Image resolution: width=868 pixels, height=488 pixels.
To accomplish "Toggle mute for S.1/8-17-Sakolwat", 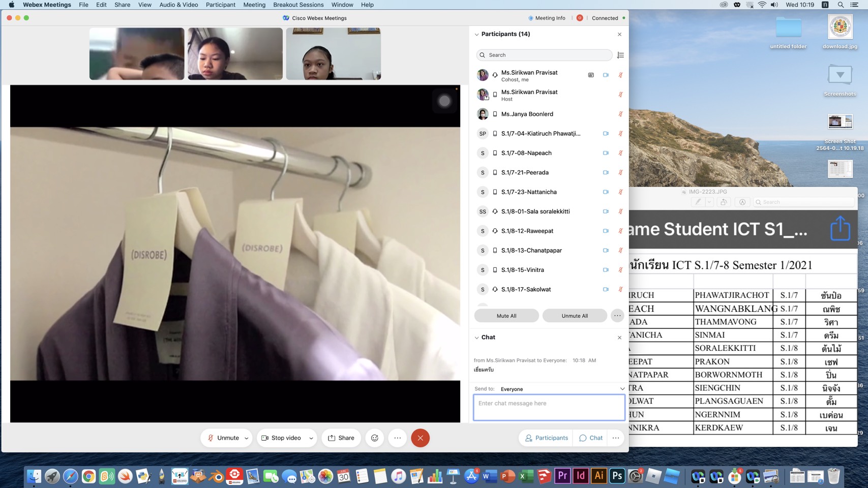I will coord(620,289).
